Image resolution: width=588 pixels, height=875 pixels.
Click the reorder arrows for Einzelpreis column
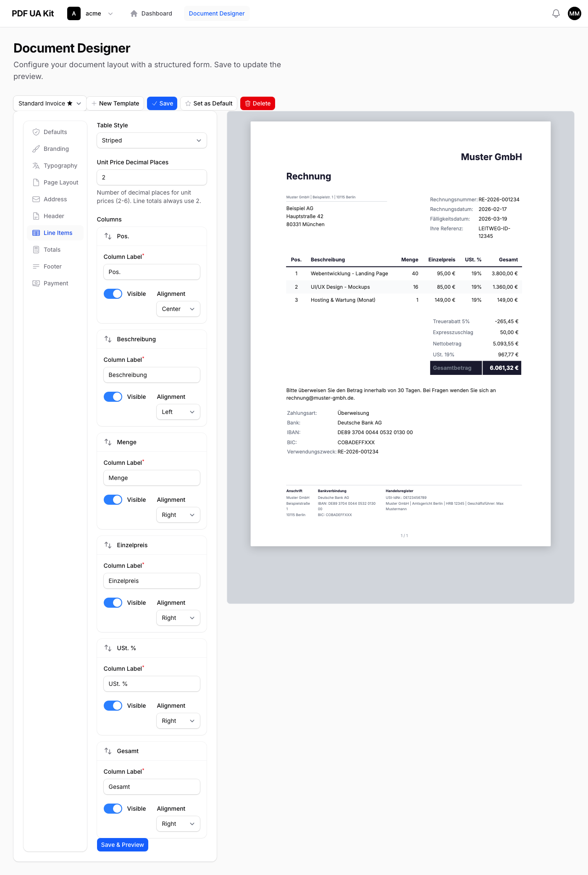tap(108, 545)
